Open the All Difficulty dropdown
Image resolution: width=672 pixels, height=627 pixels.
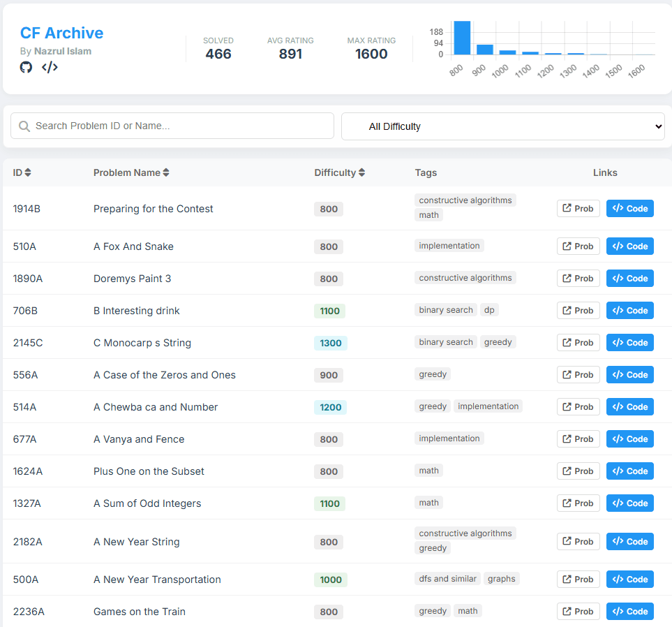(502, 126)
